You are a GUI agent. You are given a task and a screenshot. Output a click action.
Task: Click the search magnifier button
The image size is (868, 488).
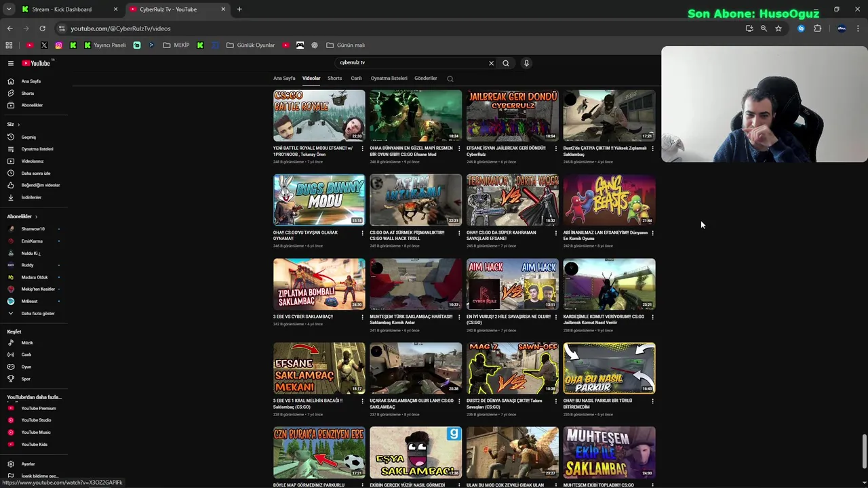506,63
